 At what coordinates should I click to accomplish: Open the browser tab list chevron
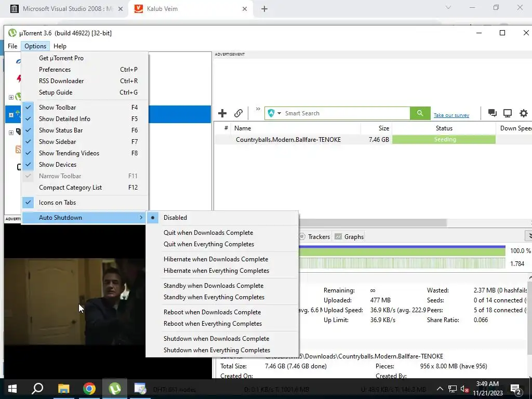[448, 7]
